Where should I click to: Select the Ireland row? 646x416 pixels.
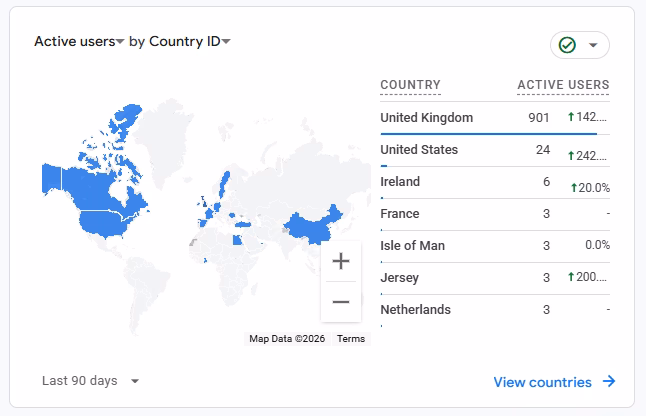click(495, 182)
